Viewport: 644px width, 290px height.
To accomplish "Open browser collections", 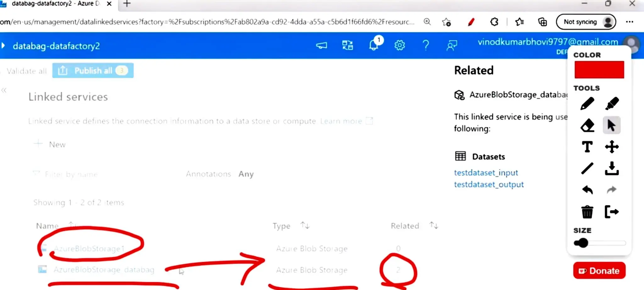I will click(542, 22).
